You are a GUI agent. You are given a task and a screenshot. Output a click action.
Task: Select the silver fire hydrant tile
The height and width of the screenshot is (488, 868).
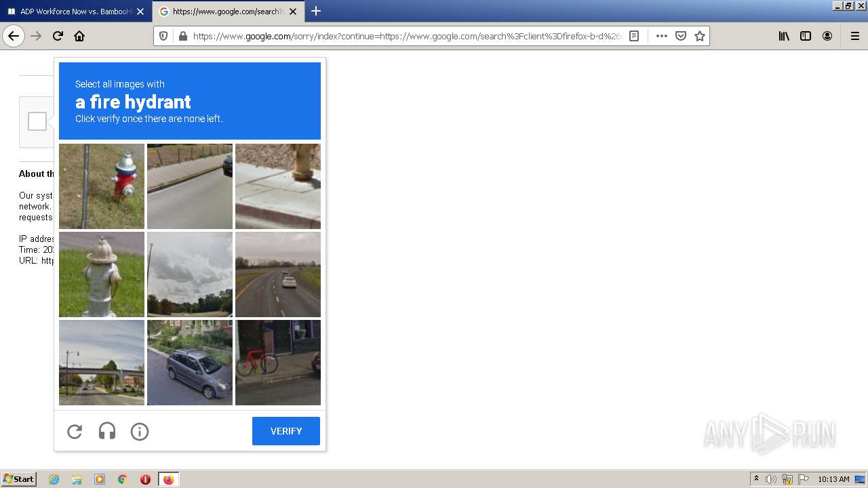coord(102,274)
